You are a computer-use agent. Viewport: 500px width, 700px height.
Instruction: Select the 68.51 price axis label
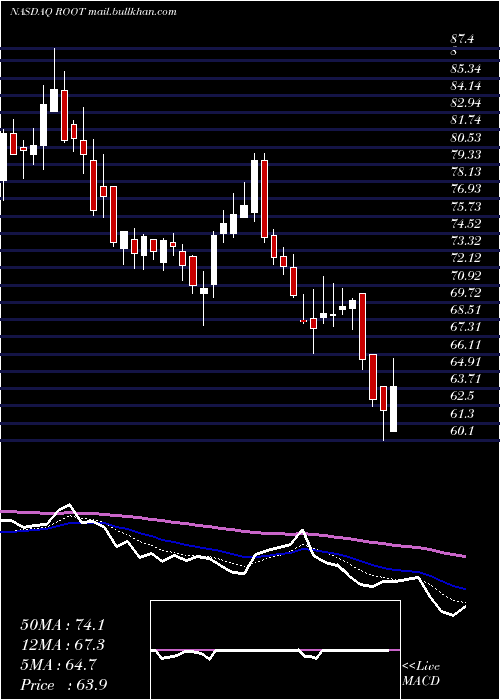point(466,310)
